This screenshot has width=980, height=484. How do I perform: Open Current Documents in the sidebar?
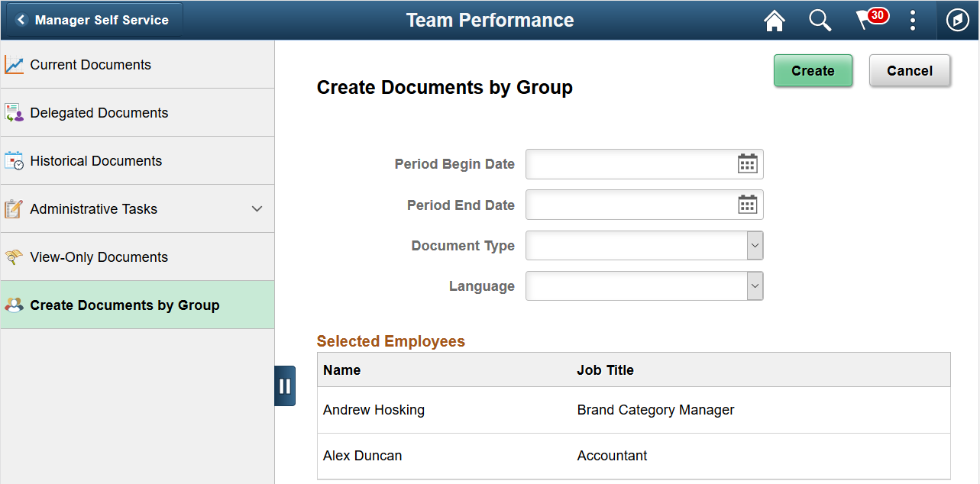137,65
